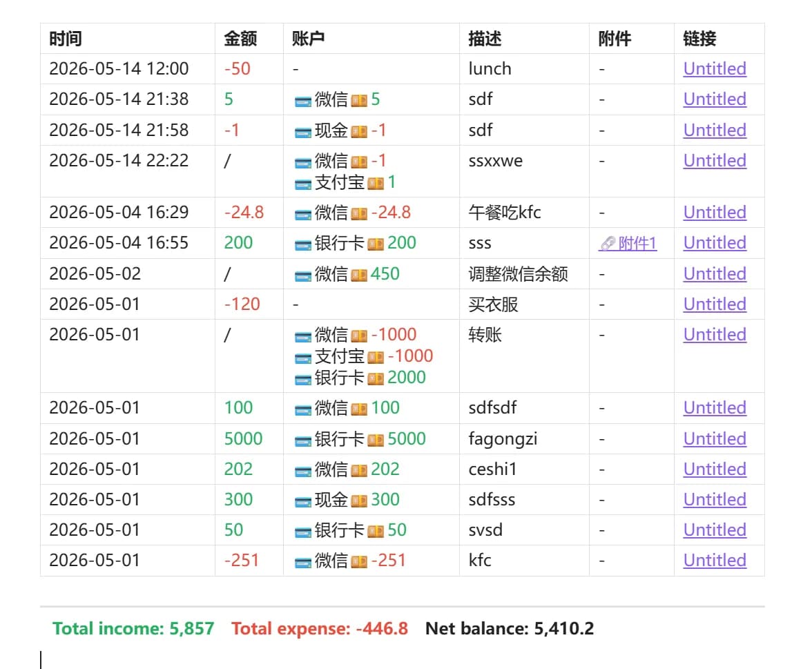This screenshot has height=669, width=812.
Task: Click the money icon before -251 in account column
Action: (359, 561)
